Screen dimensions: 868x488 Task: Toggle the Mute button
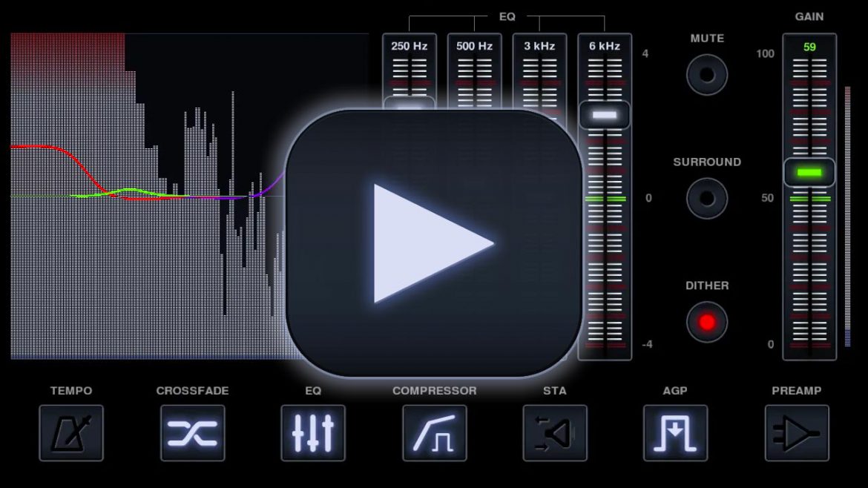[x=706, y=75]
